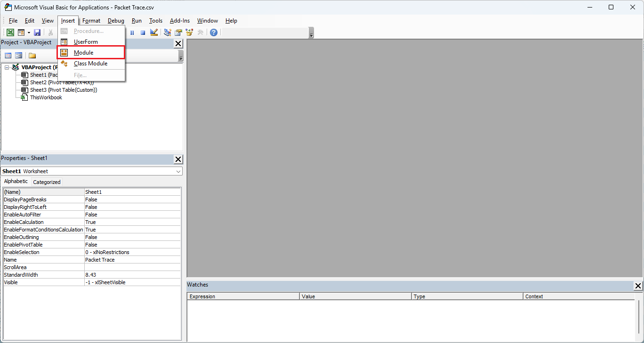Select Sheet1 in the project tree
The height and width of the screenshot is (343, 644).
44,75
